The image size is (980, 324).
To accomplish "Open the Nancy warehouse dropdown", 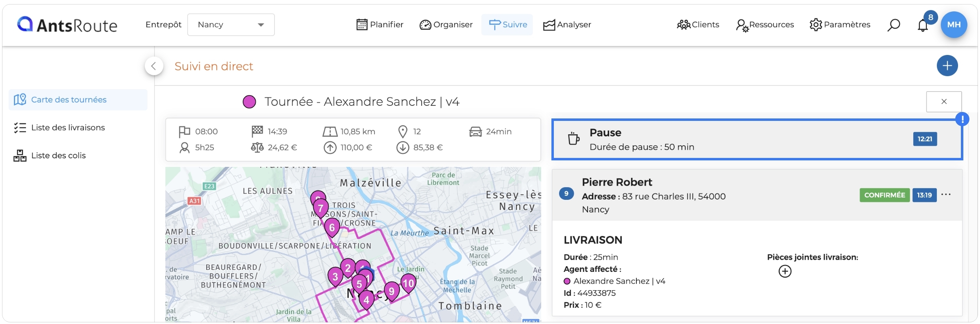I will click(231, 24).
